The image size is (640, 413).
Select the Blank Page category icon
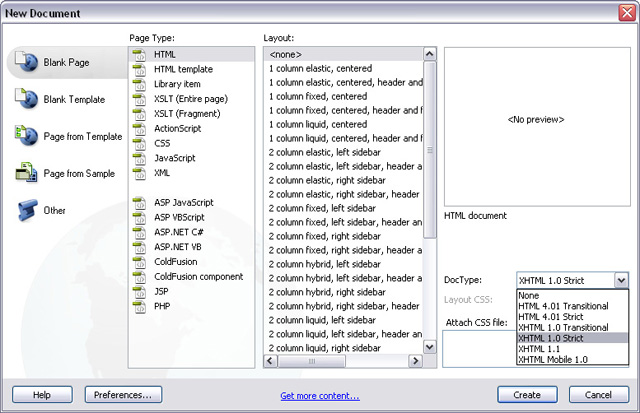pyautogui.click(x=27, y=62)
